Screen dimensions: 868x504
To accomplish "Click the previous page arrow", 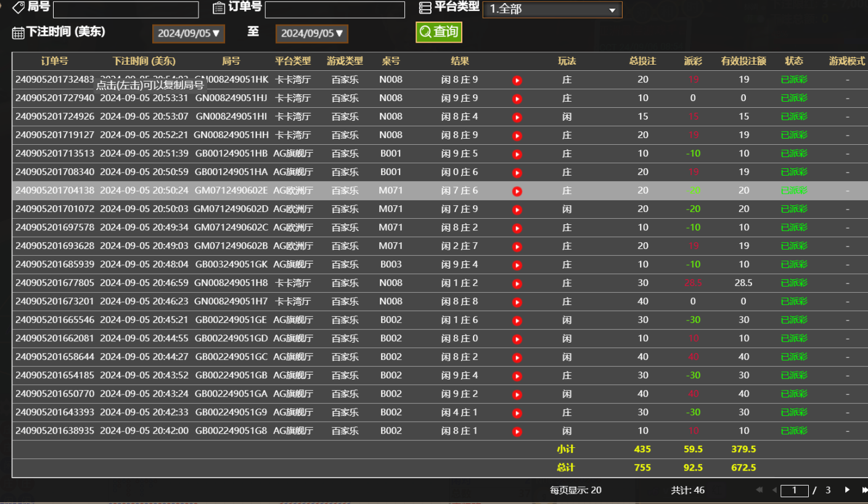I will pos(774,490).
